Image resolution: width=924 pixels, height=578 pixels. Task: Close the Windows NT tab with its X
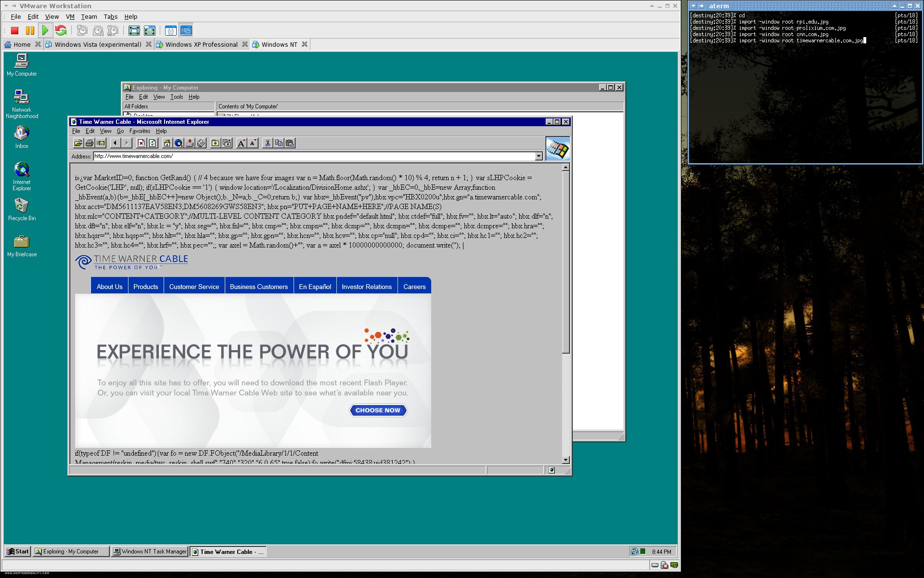305,44
